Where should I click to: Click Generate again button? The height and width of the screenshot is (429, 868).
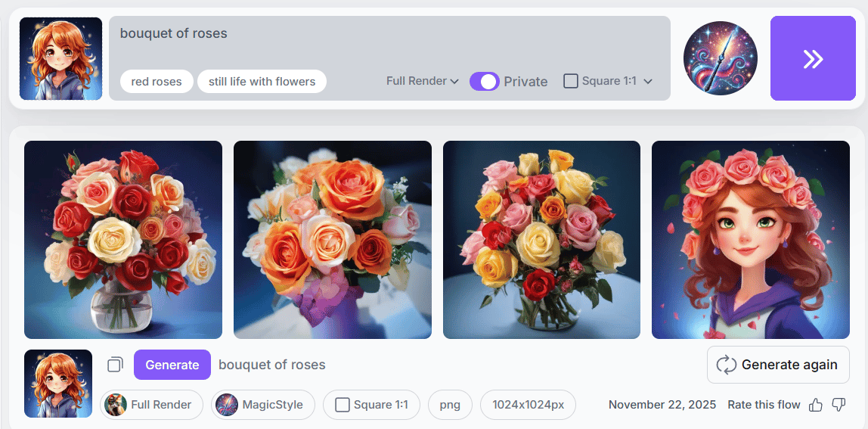point(778,365)
